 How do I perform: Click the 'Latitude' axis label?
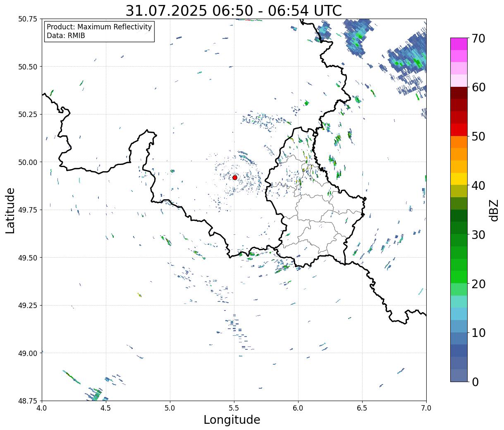pos(10,210)
